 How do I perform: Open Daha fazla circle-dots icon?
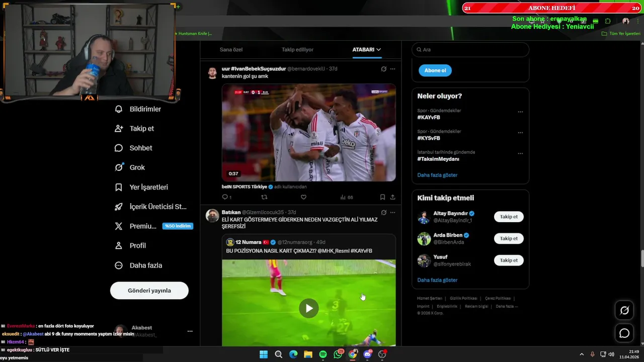pyautogui.click(x=119, y=265)
